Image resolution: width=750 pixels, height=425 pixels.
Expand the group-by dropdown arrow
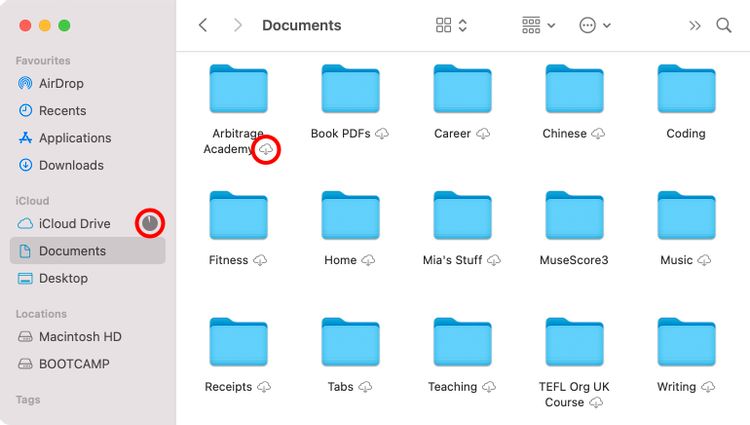(551, 25)
